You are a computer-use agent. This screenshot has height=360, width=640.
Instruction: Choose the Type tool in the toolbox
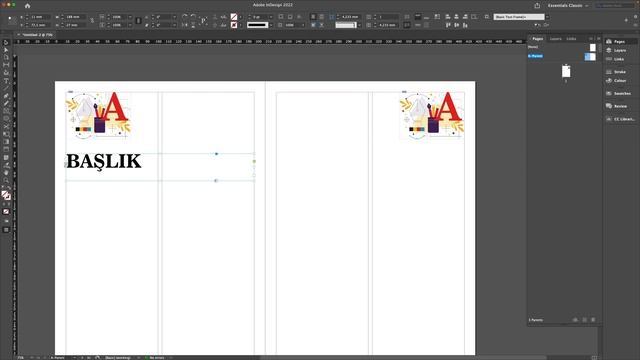(6, 80)
